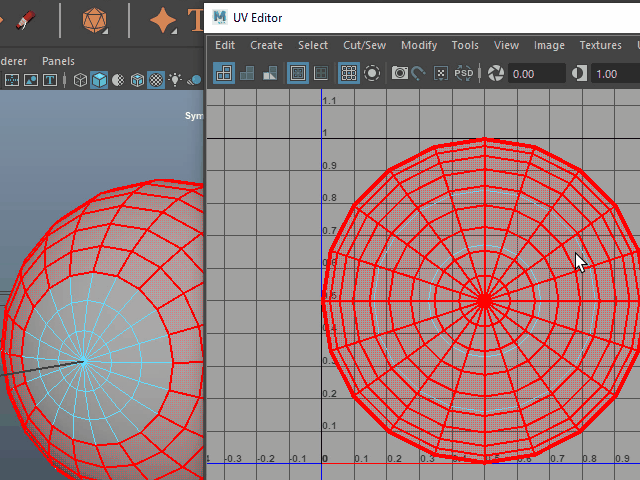640x480 pixels.
Task: Open the Panels menu in viewport
Action: coord(58,61)
